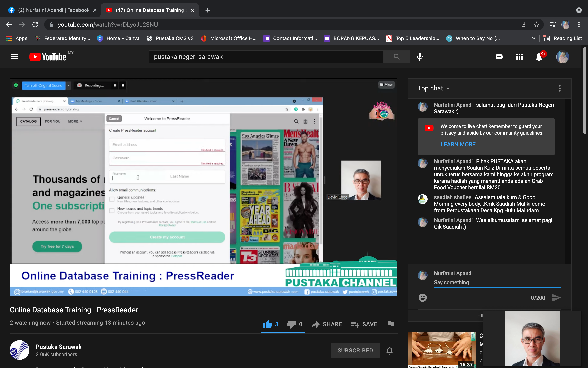Viewport: 588px width, 368px height.
Task: Open YouTube apps grid
Action: [x=519, y=57]
